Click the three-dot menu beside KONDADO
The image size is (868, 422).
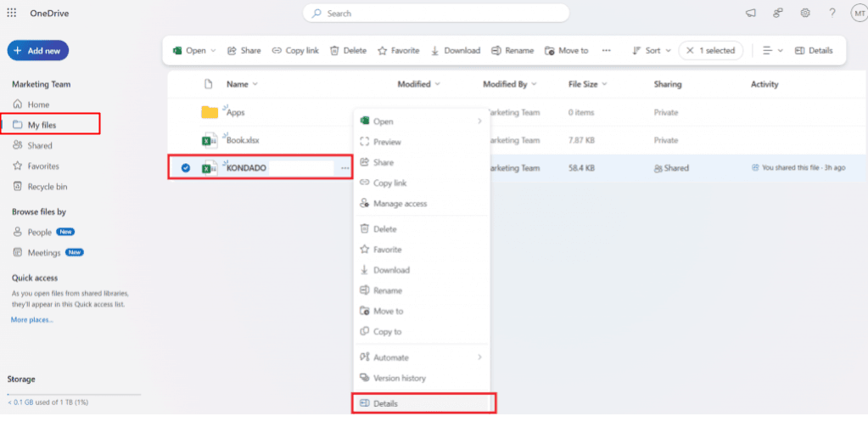344,168
